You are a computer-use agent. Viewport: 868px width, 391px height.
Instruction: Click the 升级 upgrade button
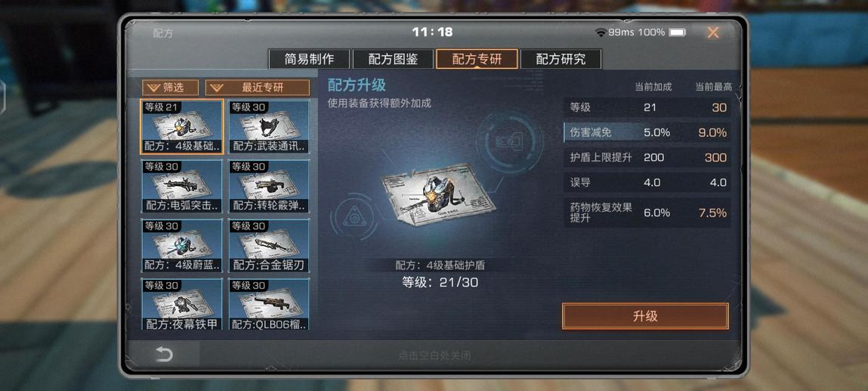(x=645, y=316)
